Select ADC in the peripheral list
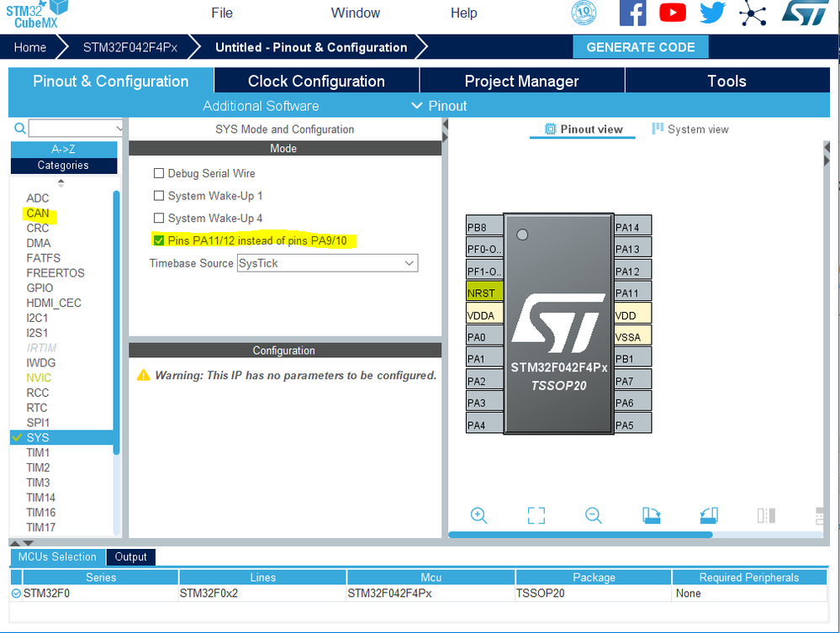Image resolution: width=840 pixels, height=633 pixels. point(38,198)
